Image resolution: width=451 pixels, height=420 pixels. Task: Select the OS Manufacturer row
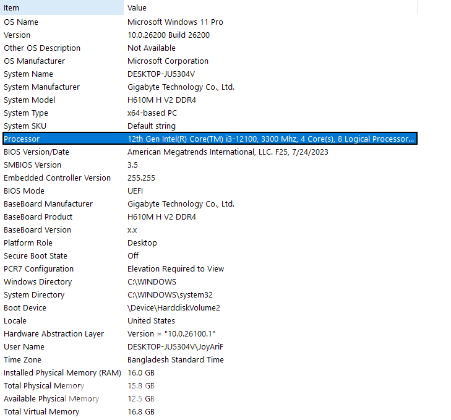pyautogui.click(x=209, y=61)
